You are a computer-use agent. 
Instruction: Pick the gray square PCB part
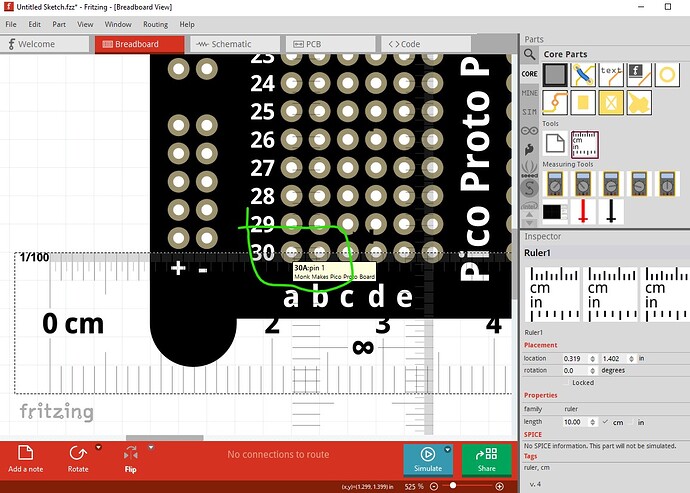(x=555, y=74)
